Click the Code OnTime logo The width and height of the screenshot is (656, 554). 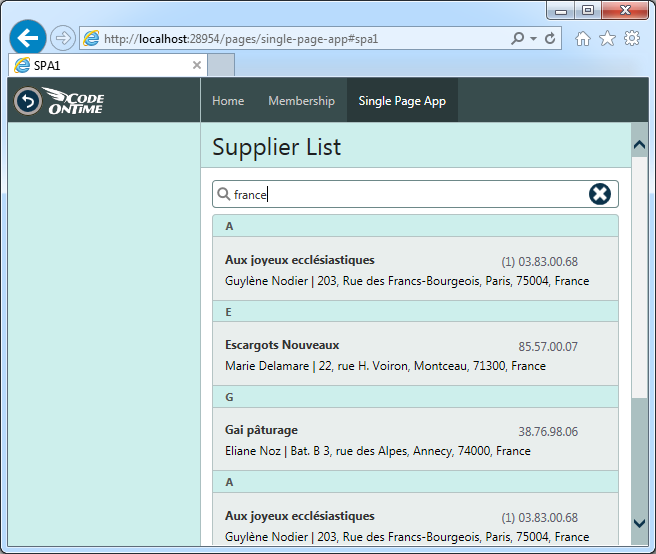[x=74, y=101]
